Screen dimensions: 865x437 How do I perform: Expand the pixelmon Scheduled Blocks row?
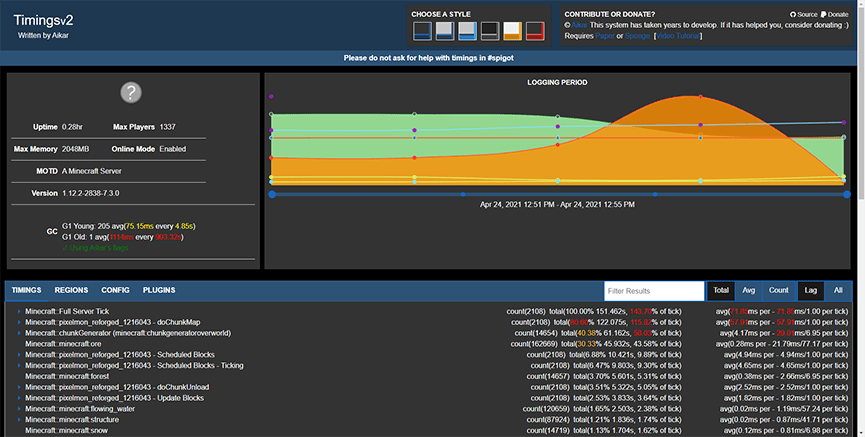pyautogui.click(x=19, y=355)
